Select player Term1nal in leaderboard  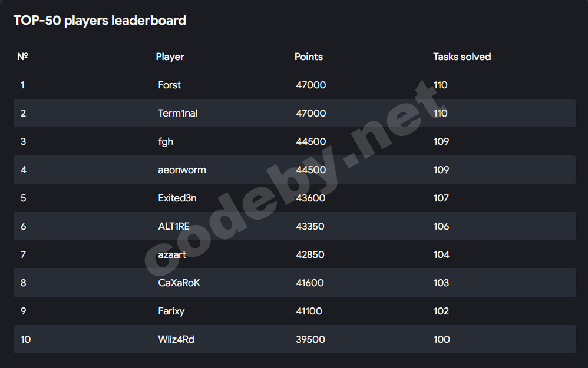click(x=177, y=113)
